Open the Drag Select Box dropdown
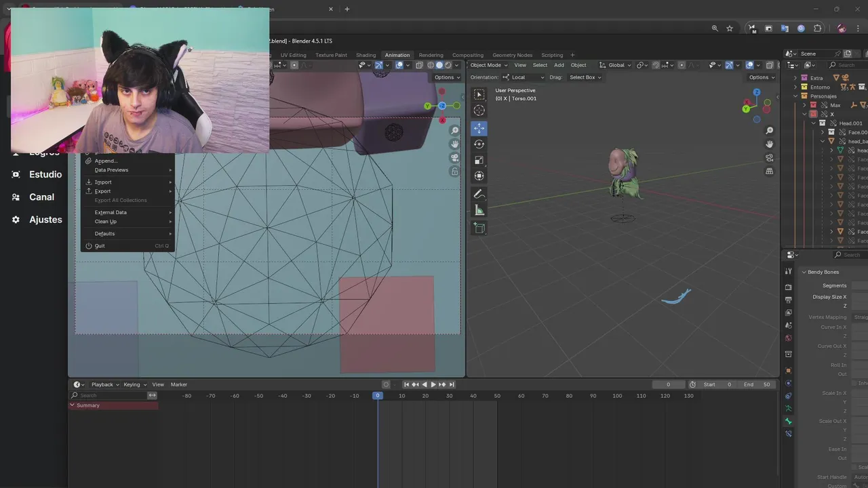This screenshot has height=488, width=868. pyautogui.click(x=585, y=77)
